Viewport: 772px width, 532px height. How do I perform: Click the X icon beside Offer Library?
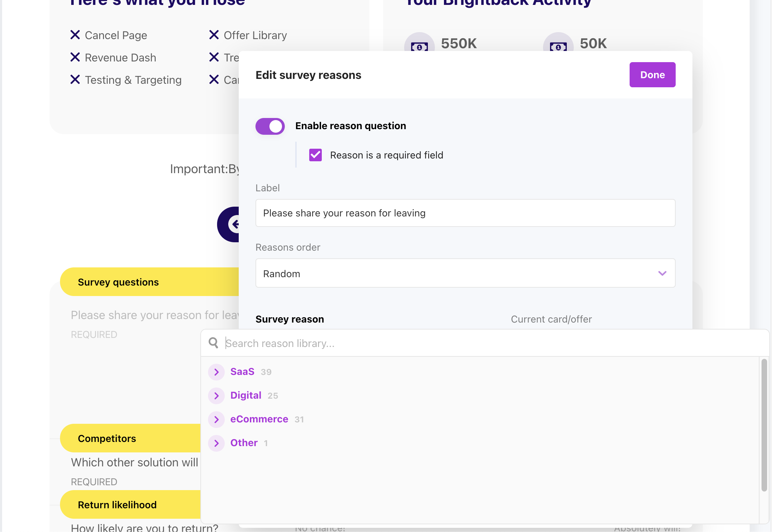[x=214, y=35]
